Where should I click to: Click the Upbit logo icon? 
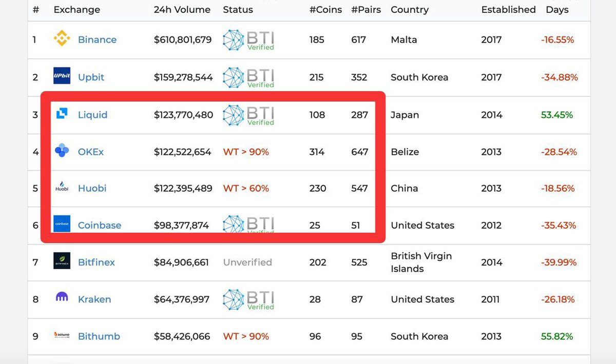click(62, 76)
